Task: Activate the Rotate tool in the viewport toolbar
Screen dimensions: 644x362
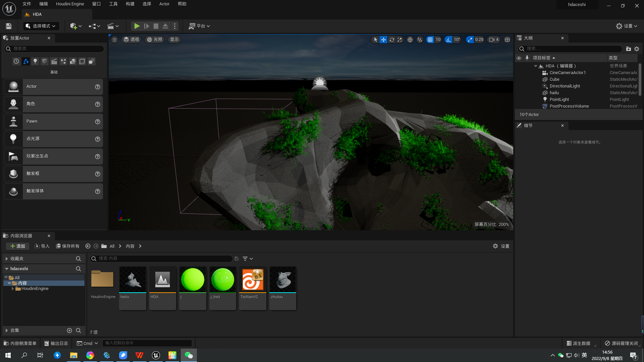Action: (x=391, y=40)
